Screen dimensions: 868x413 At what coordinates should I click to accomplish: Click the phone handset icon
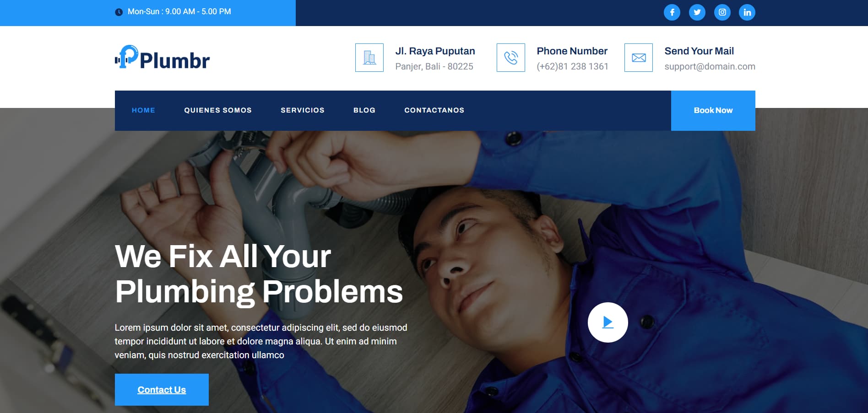click(x=511, y=58)
